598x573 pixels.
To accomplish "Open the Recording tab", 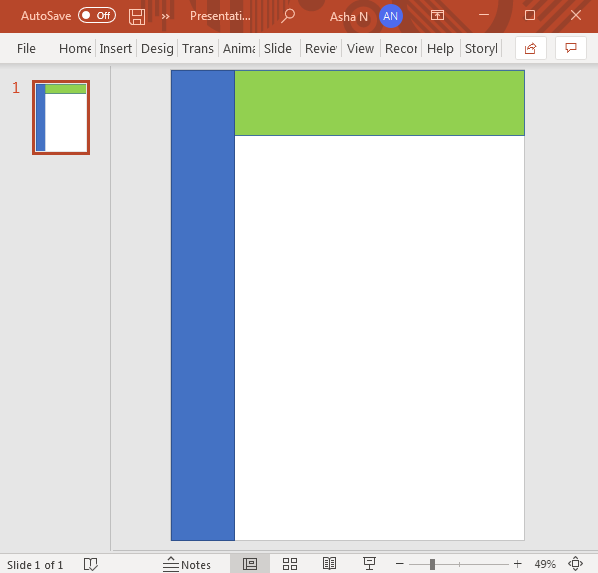I will coord(401,48).
